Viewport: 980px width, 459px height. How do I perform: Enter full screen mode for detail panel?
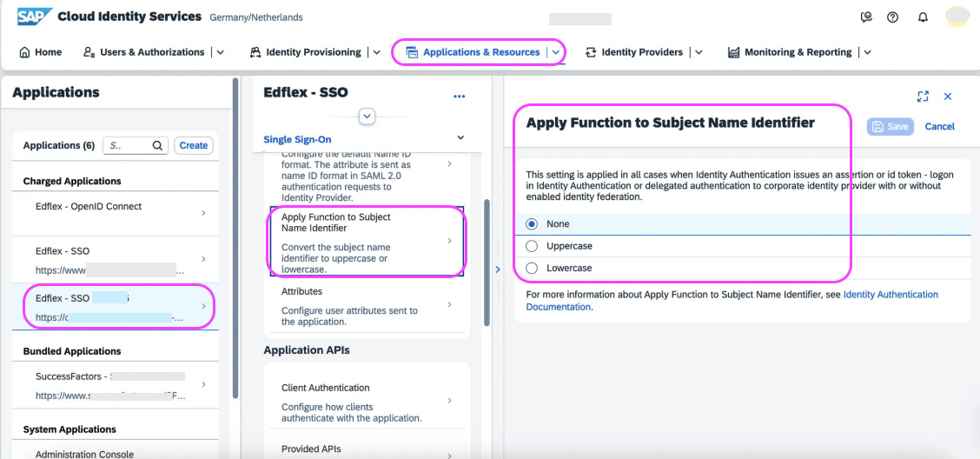(x=923, y=96)
